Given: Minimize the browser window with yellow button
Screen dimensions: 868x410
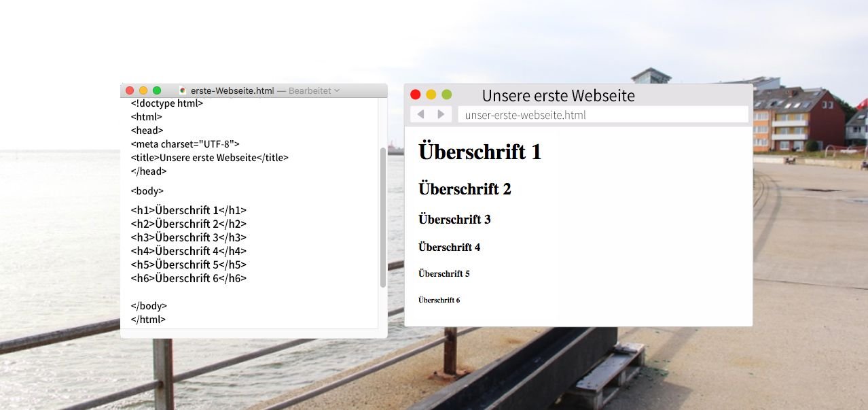Looking at the screenshot, I should click(x=431, y=95).
